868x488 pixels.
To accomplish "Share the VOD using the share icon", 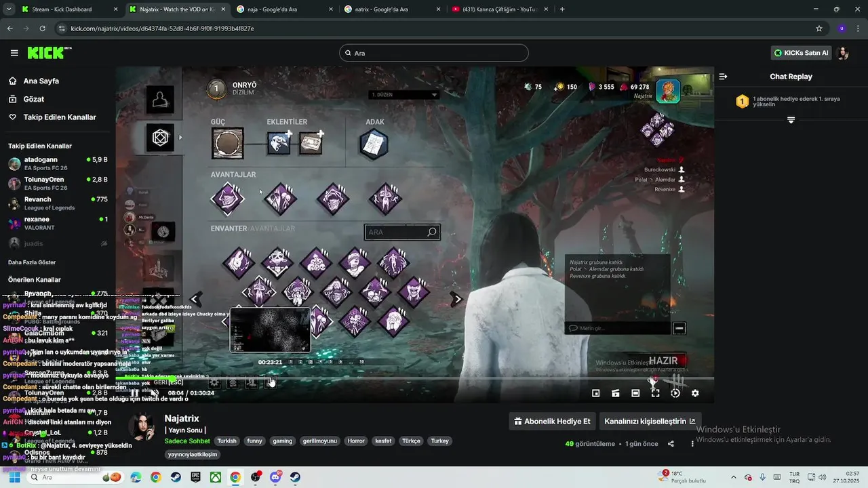I will (x=671, y=444).
